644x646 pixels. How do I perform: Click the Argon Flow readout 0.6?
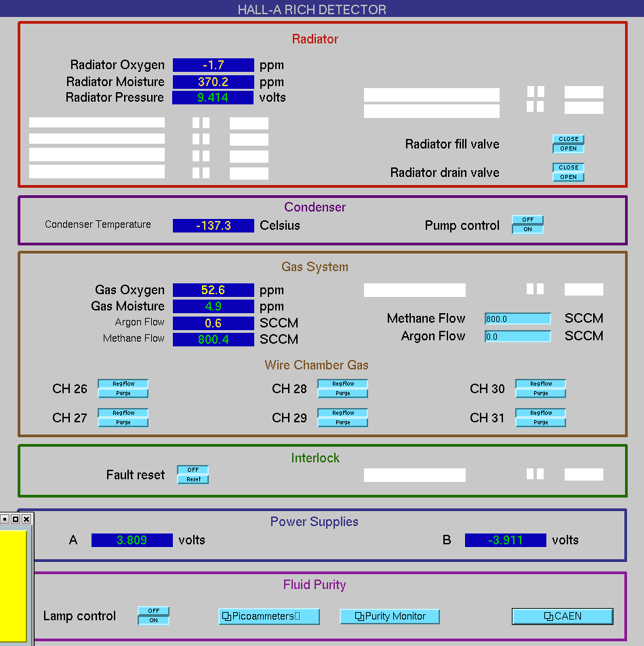click(x=214, y=323)
